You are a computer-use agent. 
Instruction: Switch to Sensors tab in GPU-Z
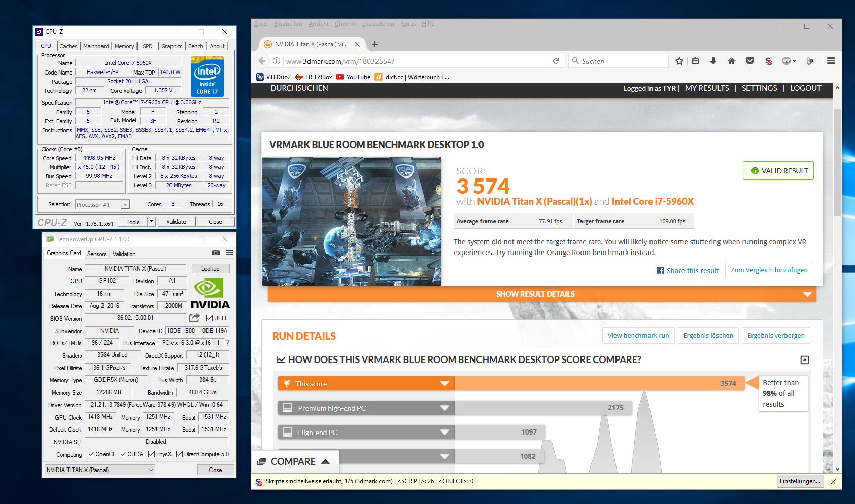[x=96, y=254]
